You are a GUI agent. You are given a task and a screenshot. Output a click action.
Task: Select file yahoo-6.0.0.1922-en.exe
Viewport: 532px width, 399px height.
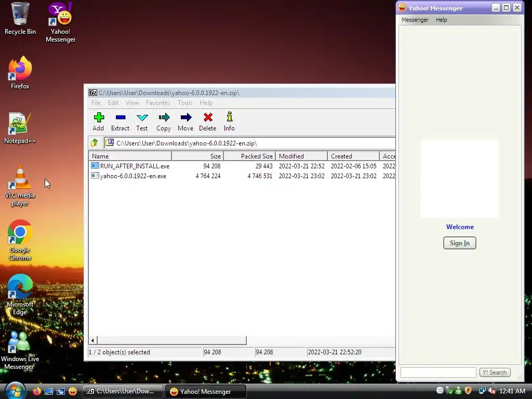(129, 176)
